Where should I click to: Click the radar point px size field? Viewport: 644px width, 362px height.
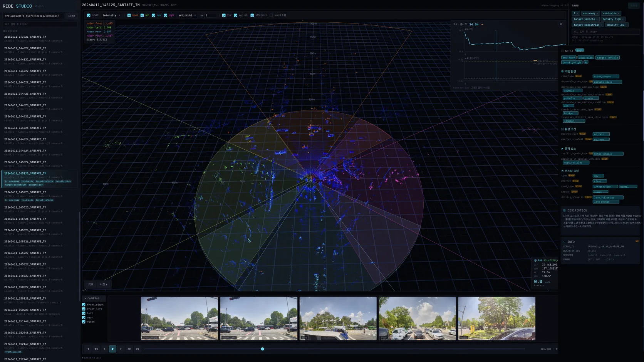211,15
